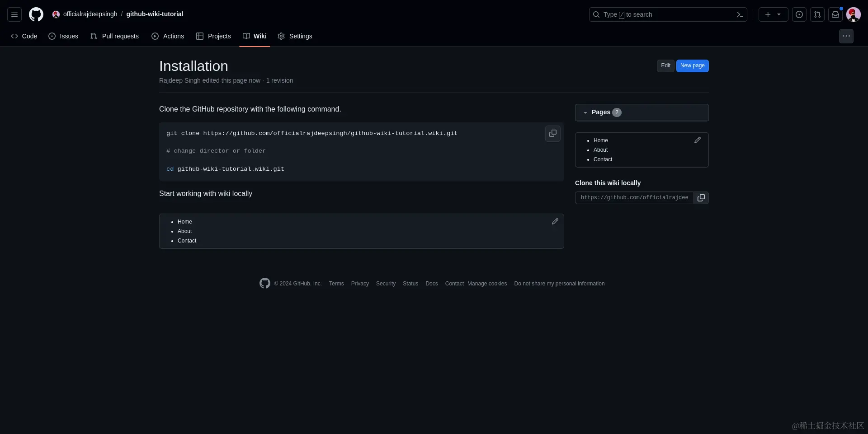Open the three-dot overflow menu
Viewport: 868px width, 434px height.
846,36
